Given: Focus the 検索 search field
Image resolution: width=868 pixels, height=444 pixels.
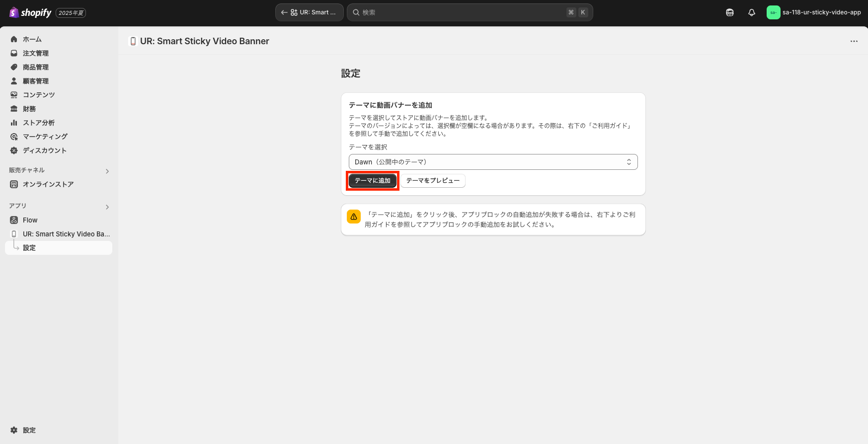Looking at the screenshot, I should click(x=470, y=12).
